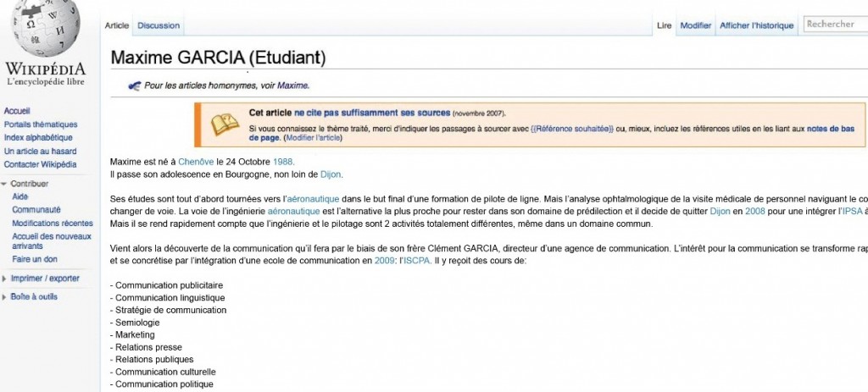Select the Lire tab
This screenshot has width=868, height=392.
(x=665, y=25)
